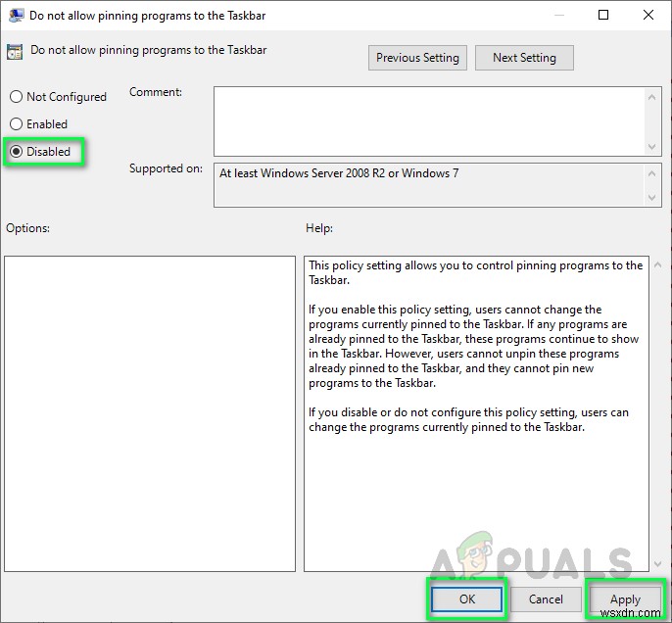This screenshot has width=672, height=623.
Task: Click the 'Help:' label
Action: (319, 228)
